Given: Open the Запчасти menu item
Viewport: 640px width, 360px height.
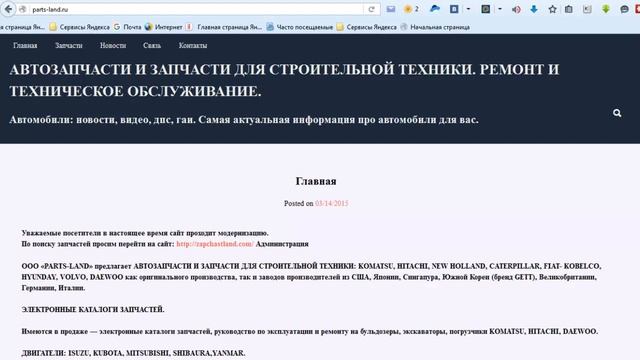Looking at the screenshot, I should [69, 45].
